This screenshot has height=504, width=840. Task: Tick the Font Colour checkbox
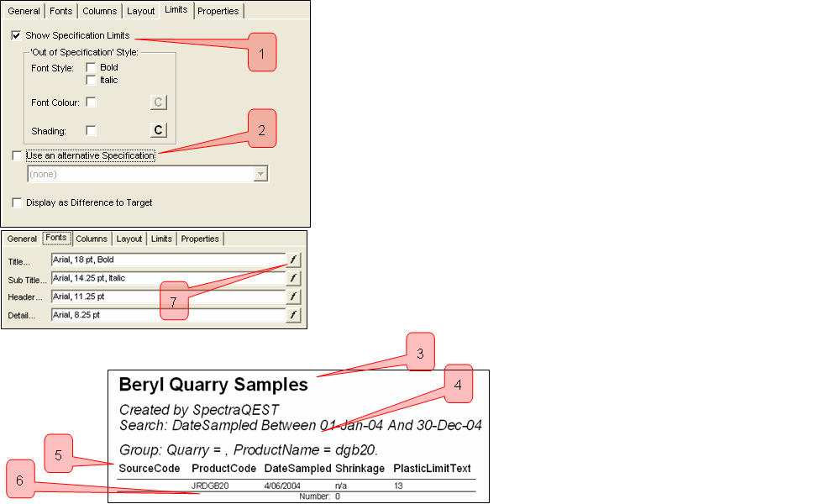[91, 102]
